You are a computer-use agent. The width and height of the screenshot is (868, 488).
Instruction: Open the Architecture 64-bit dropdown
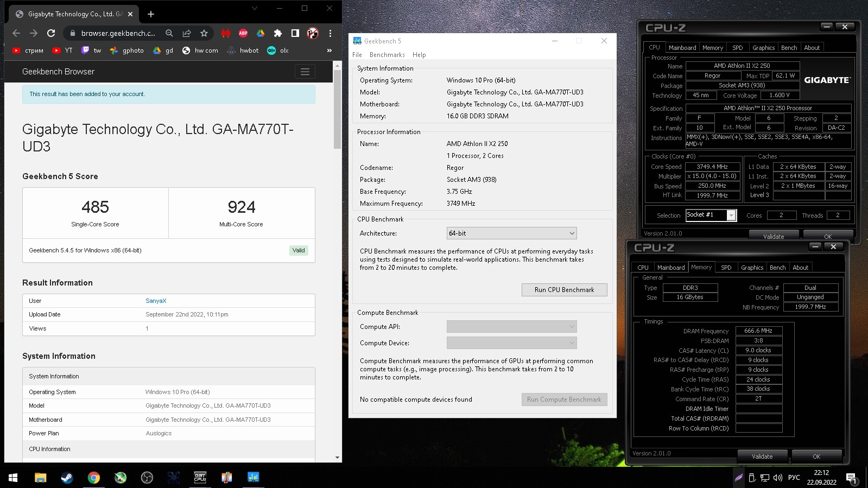click(x=511, y=233)
